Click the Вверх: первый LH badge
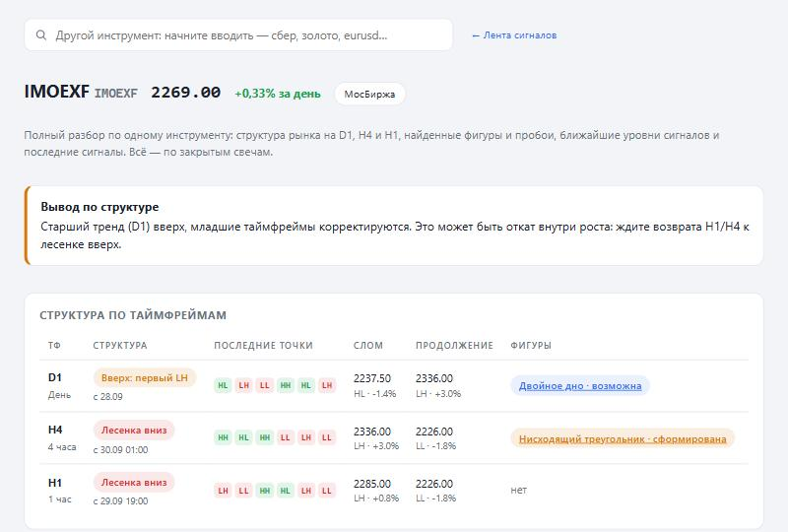788x532 pixels. click(x=144, y=377)
